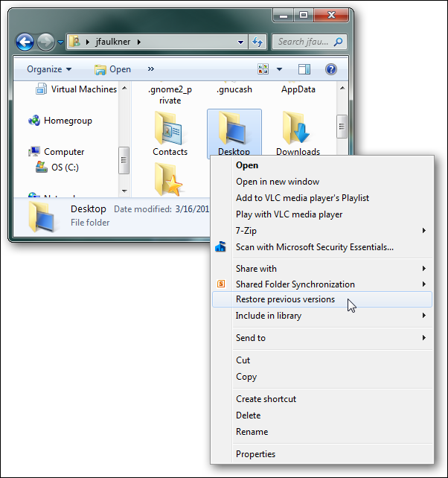
Task: Select jfaulkner in the address path
Action: click(113, 42)
